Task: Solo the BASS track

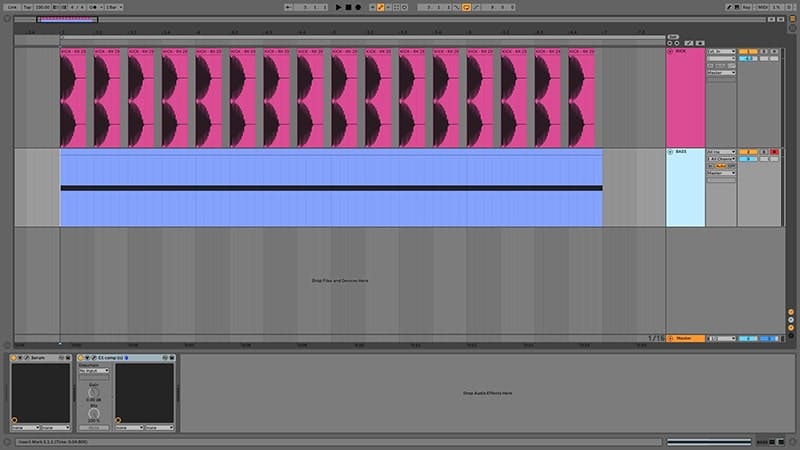Action: (x=764, y=152)
